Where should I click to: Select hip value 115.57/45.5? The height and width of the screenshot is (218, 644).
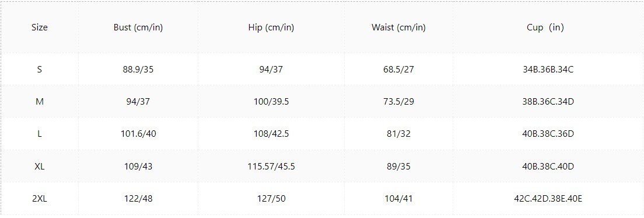pyautogui.click(x=271, y=167)
